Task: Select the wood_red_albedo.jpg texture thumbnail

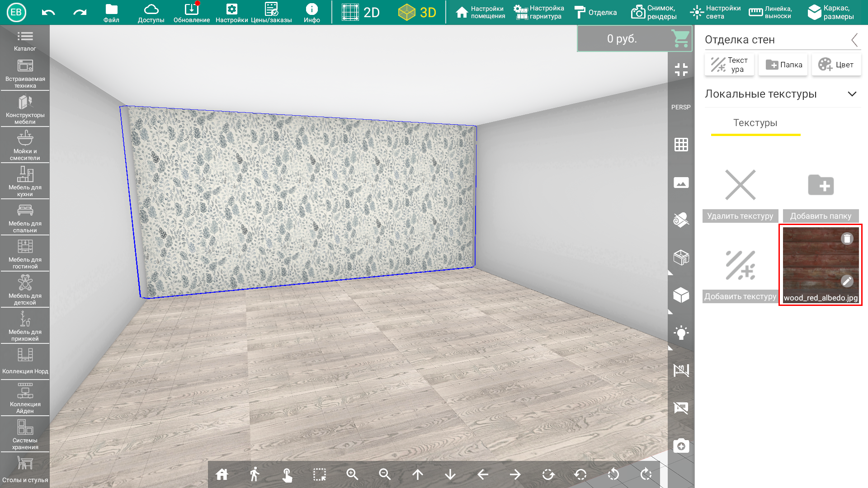Action: [821, 265]
